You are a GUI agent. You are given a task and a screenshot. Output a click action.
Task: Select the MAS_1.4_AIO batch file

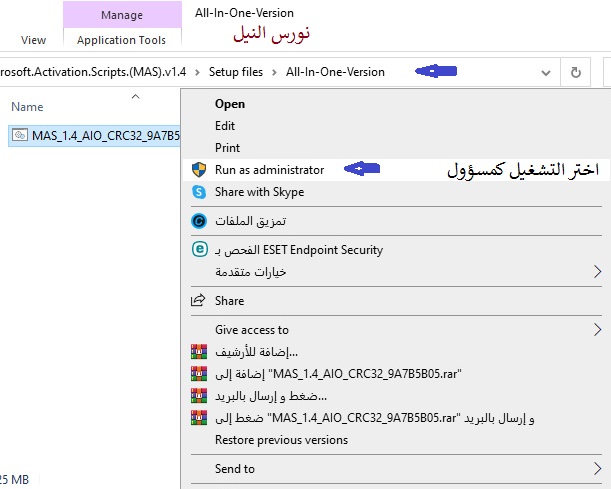[95, 135]
